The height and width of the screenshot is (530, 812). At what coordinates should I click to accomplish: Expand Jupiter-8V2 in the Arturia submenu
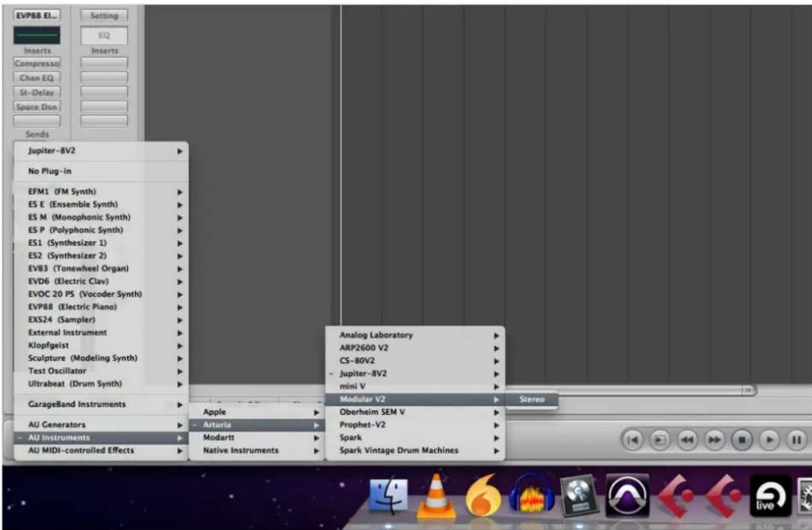point(416,374)
